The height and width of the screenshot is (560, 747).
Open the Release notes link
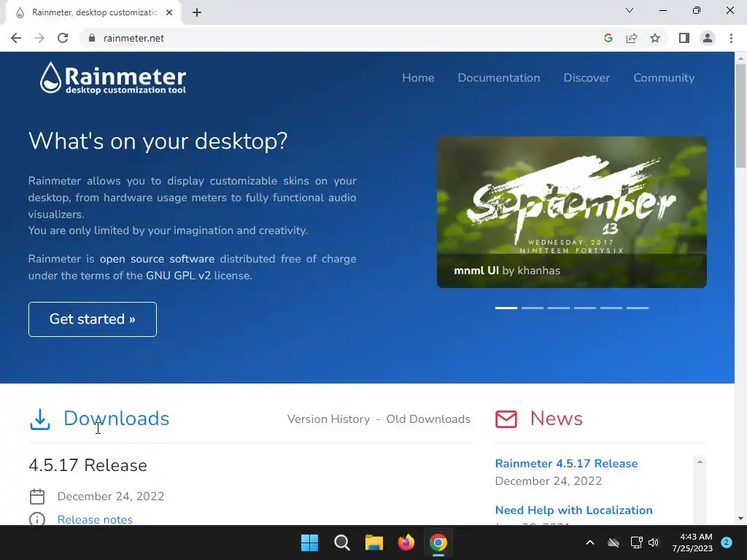[95, 519]
